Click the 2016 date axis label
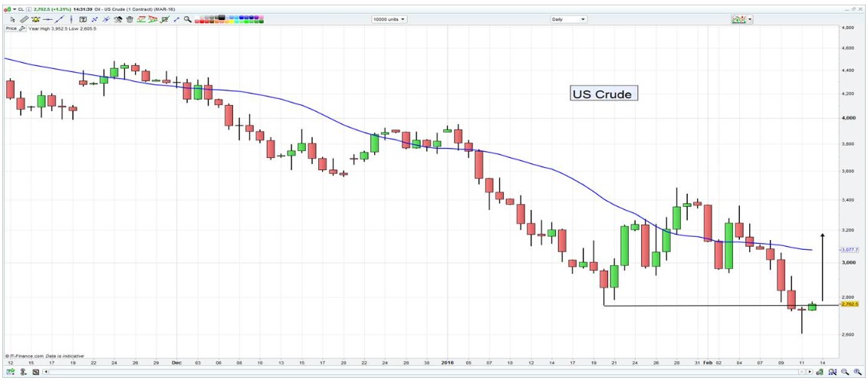This screenshot has width=868, height=381. [447, 362]
